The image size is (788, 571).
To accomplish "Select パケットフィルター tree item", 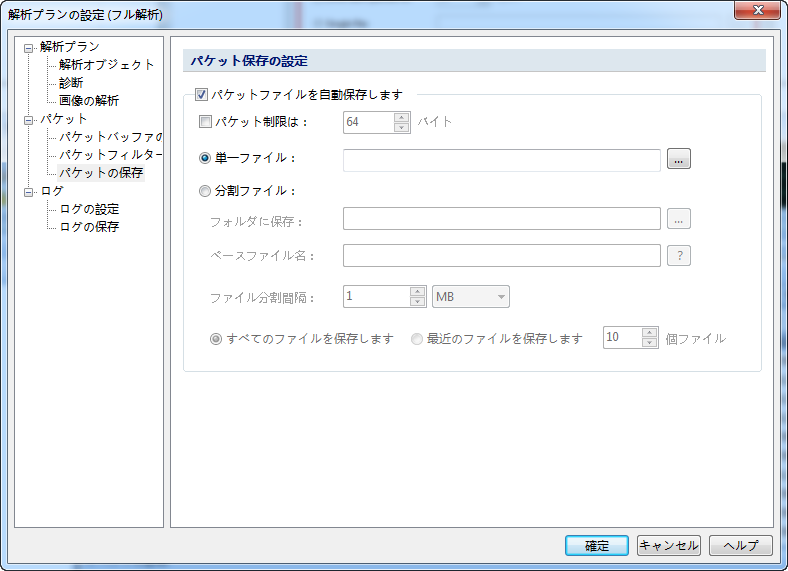I will (110, 155).
